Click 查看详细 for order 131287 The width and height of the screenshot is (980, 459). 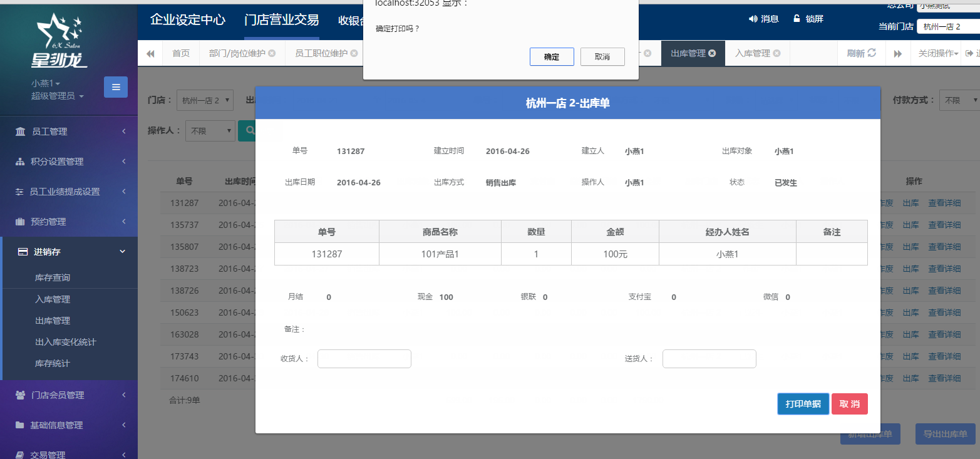point(944,203)
